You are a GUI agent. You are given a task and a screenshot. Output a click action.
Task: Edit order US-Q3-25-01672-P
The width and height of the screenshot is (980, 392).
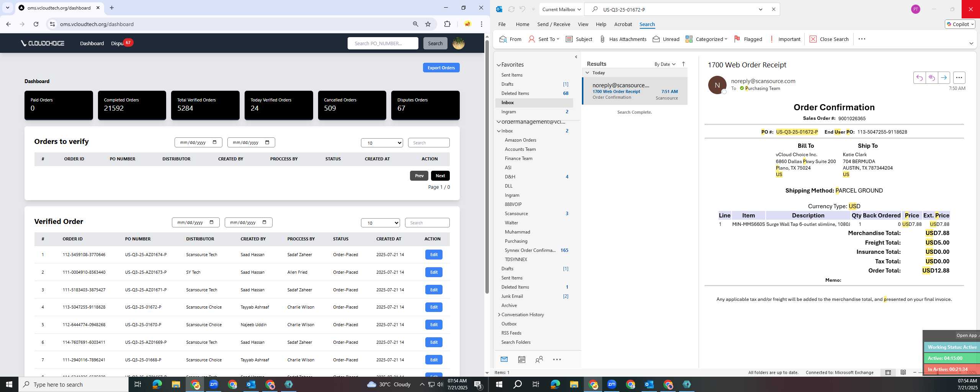(434, 307)
